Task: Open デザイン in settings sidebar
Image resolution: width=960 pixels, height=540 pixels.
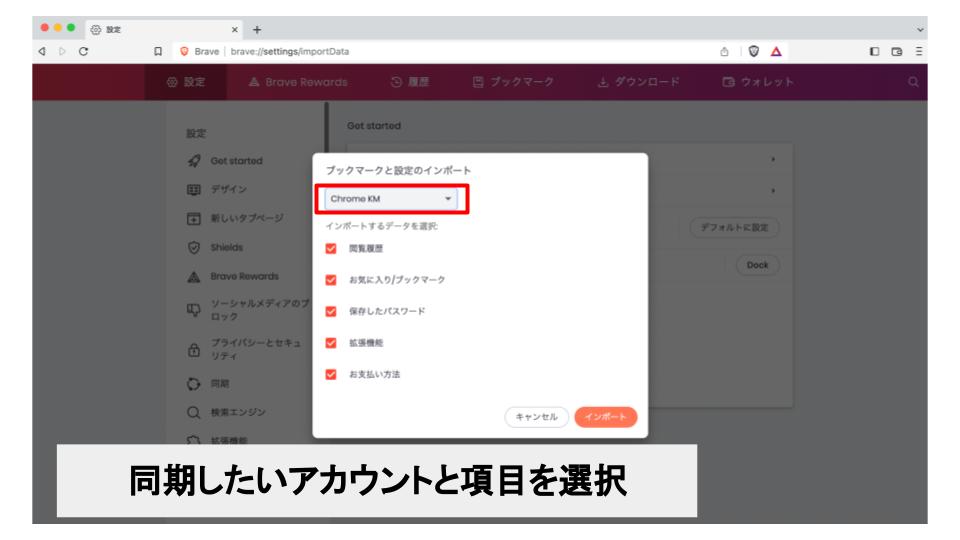Action: pyautogui.click(x=228, y=189)
